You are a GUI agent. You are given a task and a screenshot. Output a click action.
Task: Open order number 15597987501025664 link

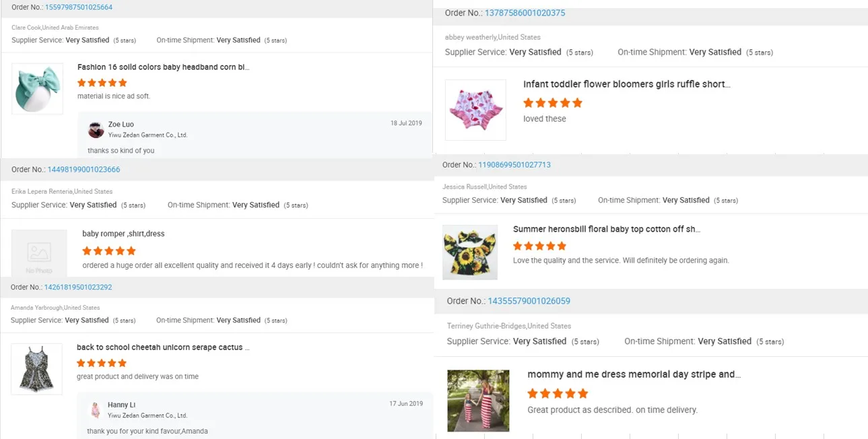pos(79,7)
